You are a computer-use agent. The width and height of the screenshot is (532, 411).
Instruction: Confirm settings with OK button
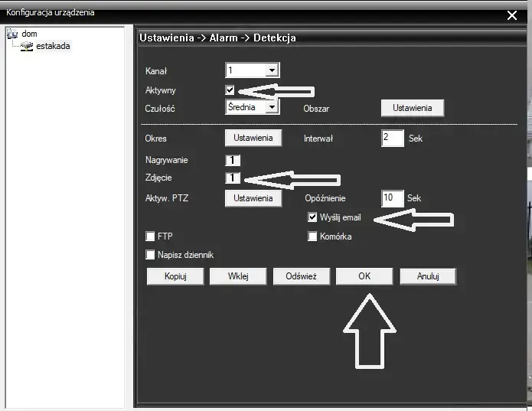pos(364,276)
